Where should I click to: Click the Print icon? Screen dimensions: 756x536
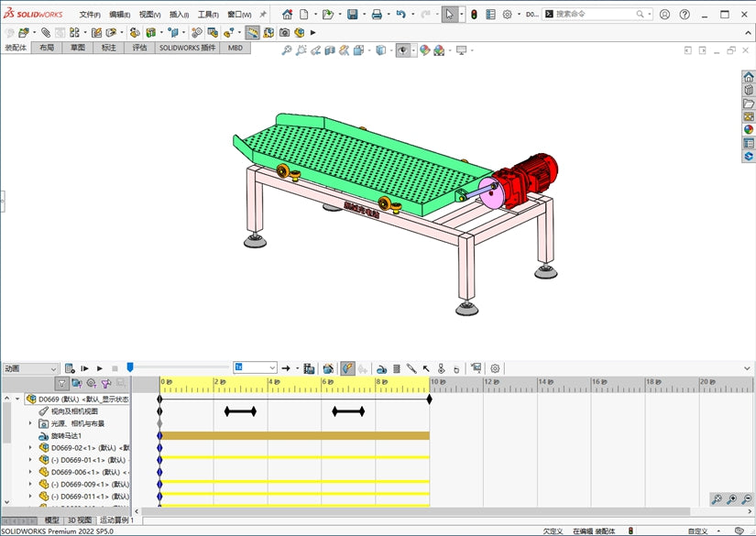(x=377, y=15)
